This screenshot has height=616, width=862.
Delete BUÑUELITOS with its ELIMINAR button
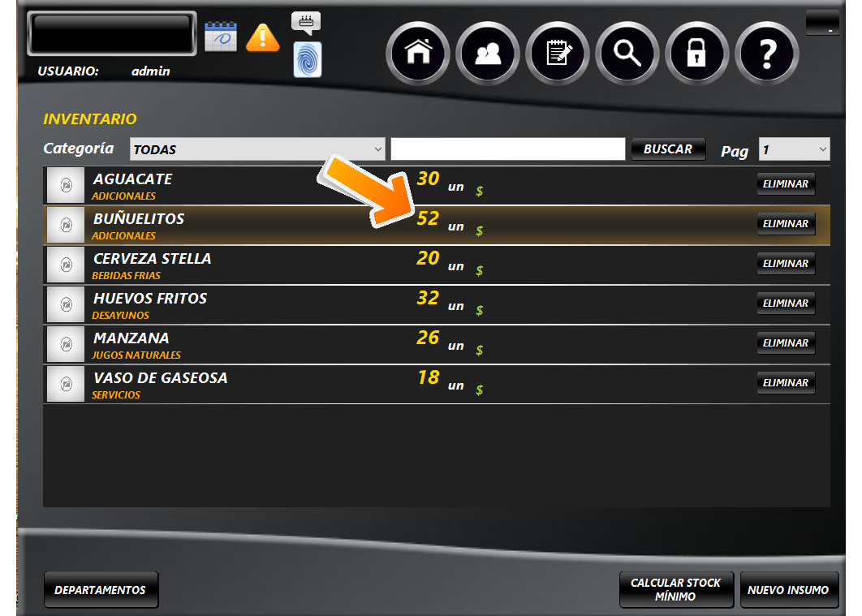tap(786, 224)
